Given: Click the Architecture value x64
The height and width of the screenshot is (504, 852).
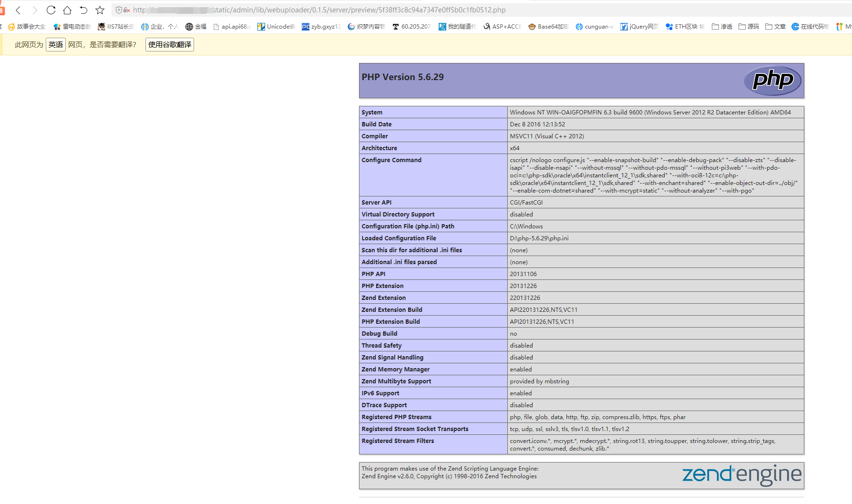Looking at the screenshot, I should tap(514, 148).
